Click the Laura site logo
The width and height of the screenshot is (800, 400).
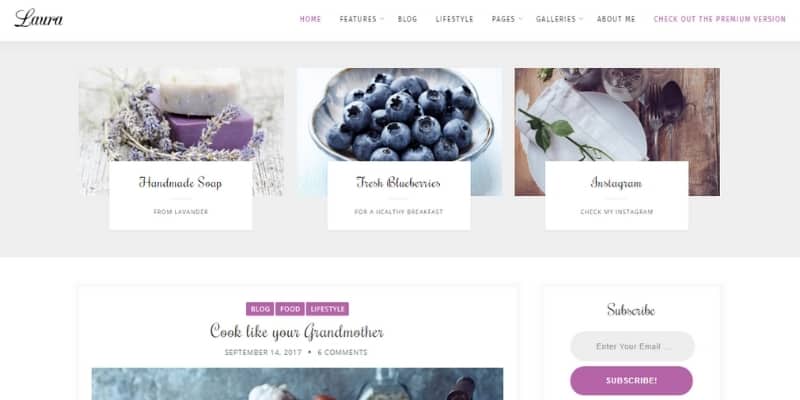39,18
